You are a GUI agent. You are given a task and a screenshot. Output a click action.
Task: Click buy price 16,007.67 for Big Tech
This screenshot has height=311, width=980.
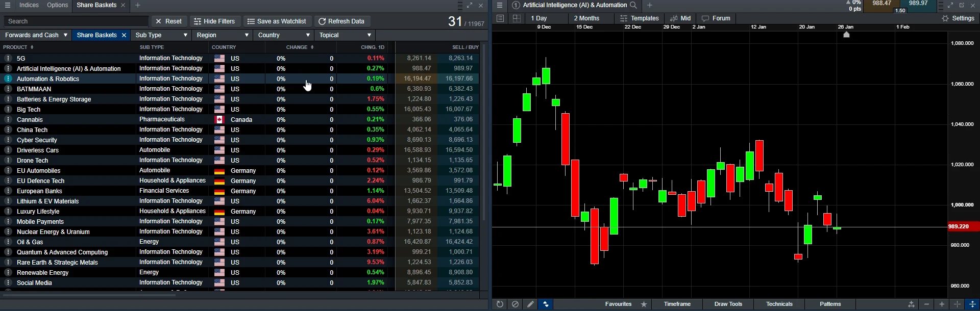click(458, 109)
